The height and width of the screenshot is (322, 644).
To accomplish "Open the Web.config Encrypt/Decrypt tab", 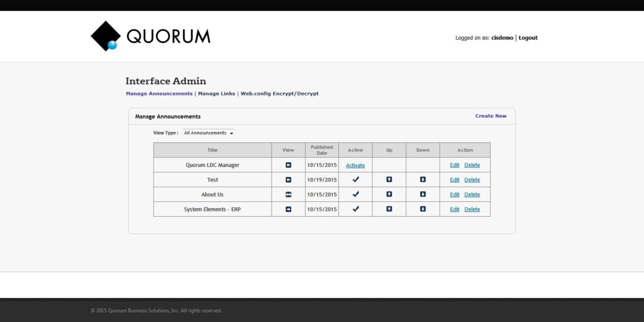I will pos(280,93).
